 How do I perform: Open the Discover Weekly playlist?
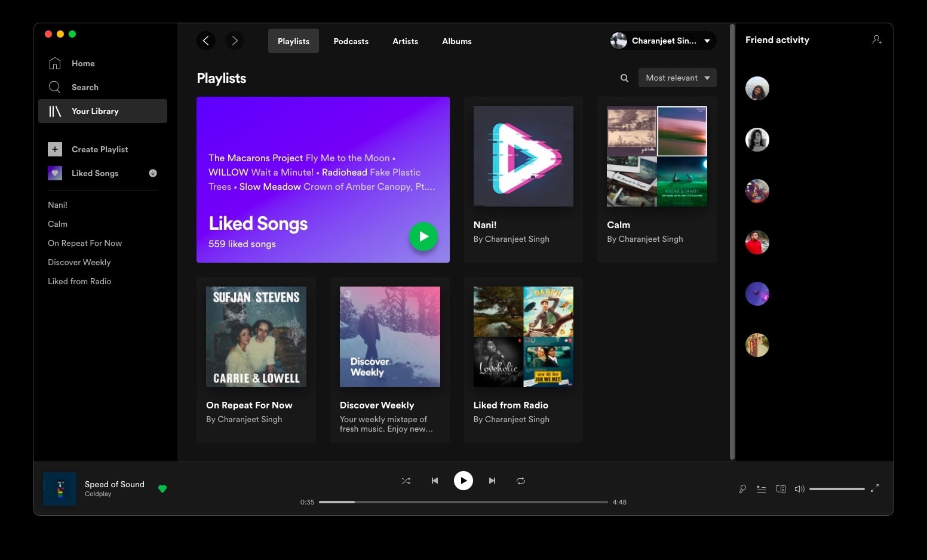pos(389,336)
